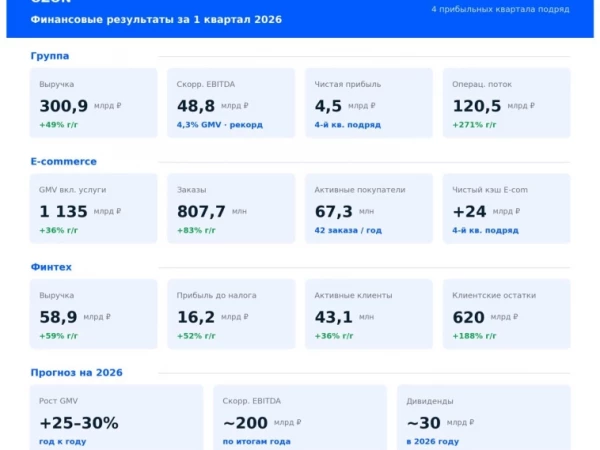Select the 'Группа' section heading

click(50, 56)
